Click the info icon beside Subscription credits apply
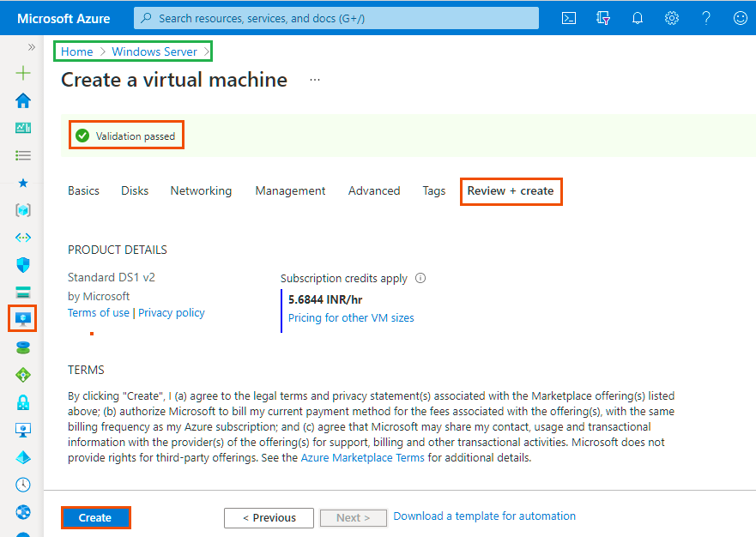The image size is (756, 537). pyautogui.click(x=420, y=278)
